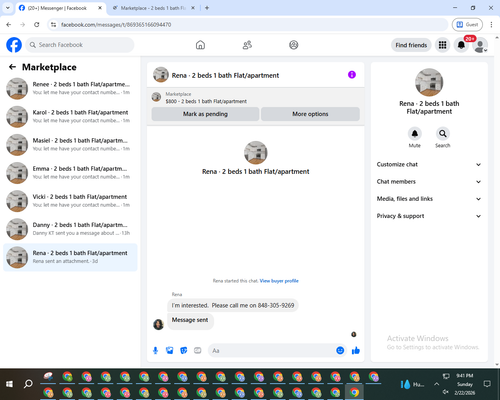Go to the Home feed icon

click(x=200, y=45)
